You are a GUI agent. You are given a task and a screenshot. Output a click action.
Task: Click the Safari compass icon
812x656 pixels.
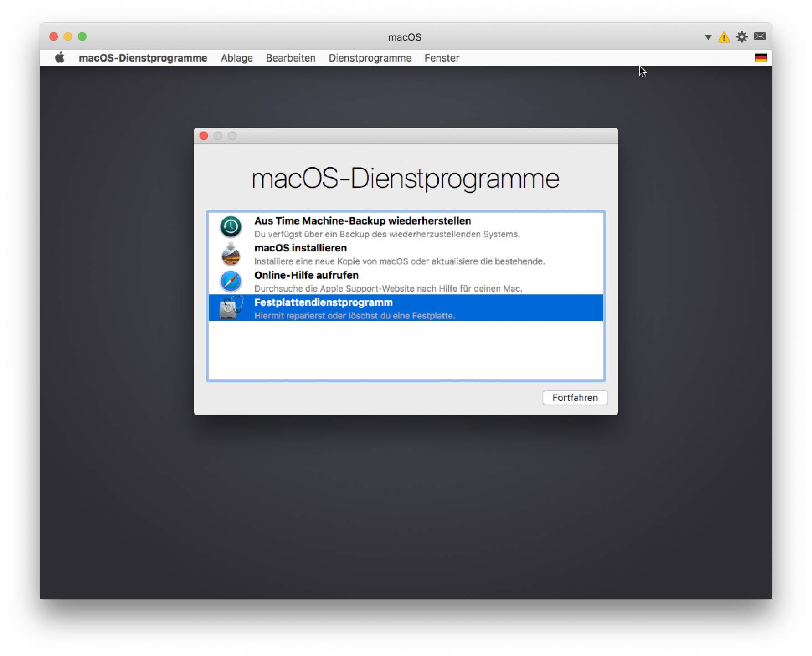[x=231, y=281]
